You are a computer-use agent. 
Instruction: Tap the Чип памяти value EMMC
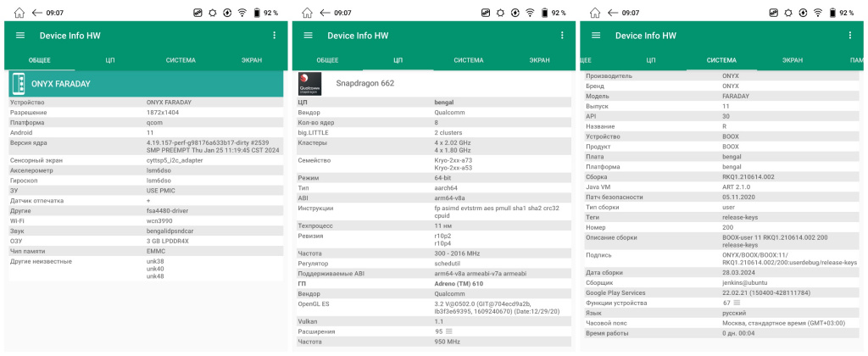pyautogui.click(x=156, y=251)
